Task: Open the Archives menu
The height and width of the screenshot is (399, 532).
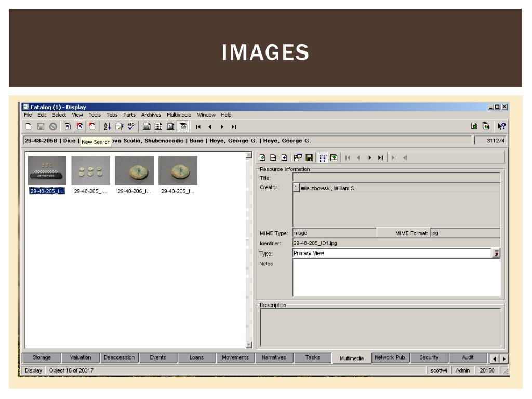Action: pos(151,115)
